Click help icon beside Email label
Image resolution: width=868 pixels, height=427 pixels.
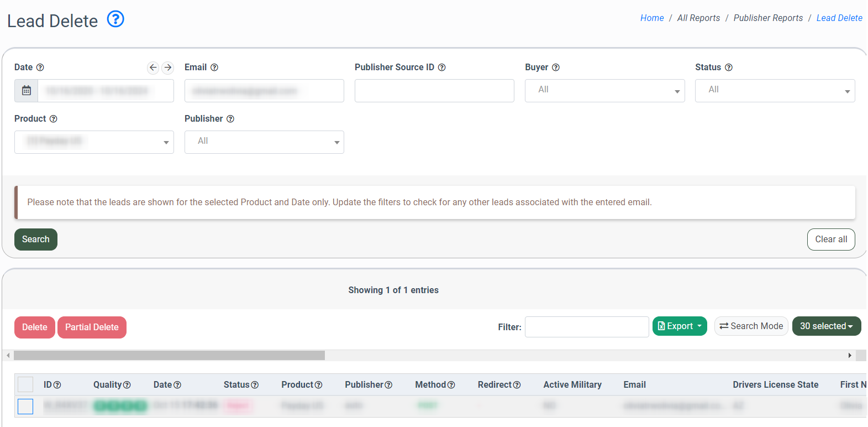(214, 67)
